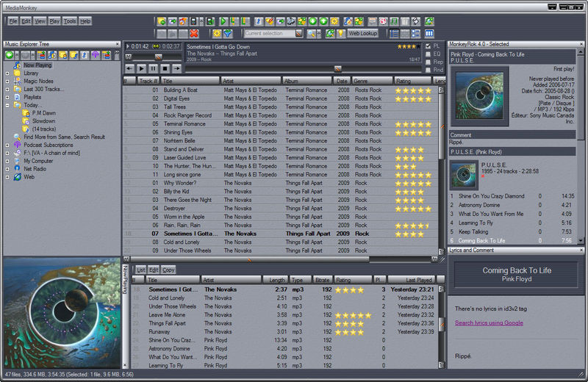588x382 pixels.
Task: Open the Play menu
Action: pos(54,21)
